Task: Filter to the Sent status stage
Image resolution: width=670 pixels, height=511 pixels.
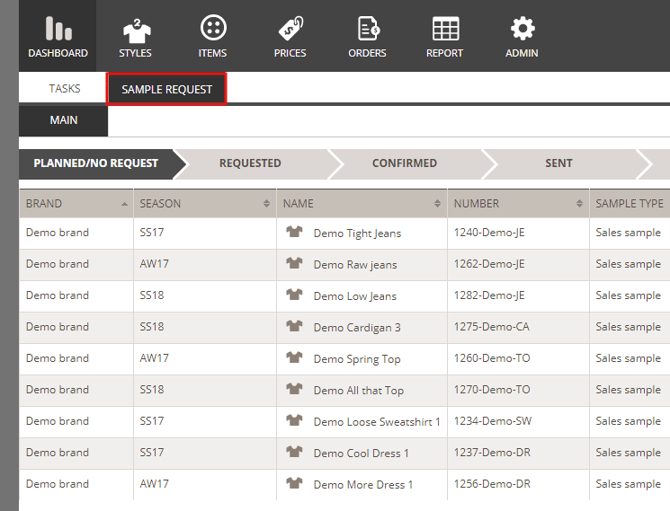Action: (x=558, y=163)
